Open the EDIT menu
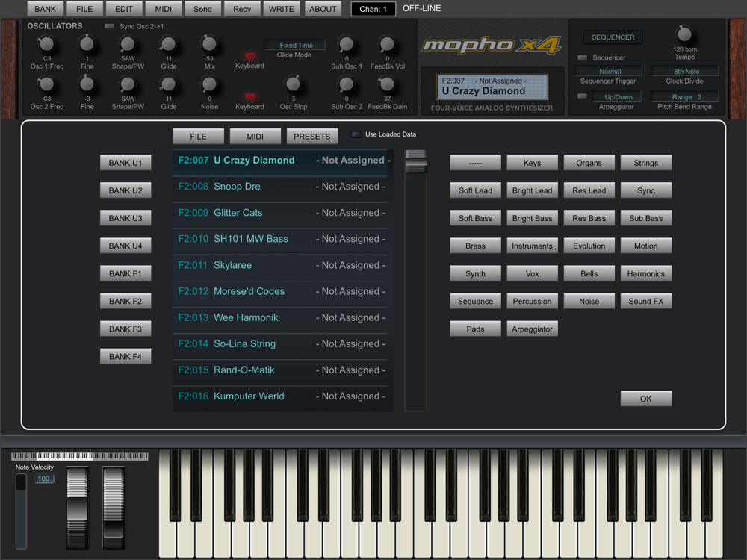The height and width of the screenshot is (560, 747). point(124,9)
